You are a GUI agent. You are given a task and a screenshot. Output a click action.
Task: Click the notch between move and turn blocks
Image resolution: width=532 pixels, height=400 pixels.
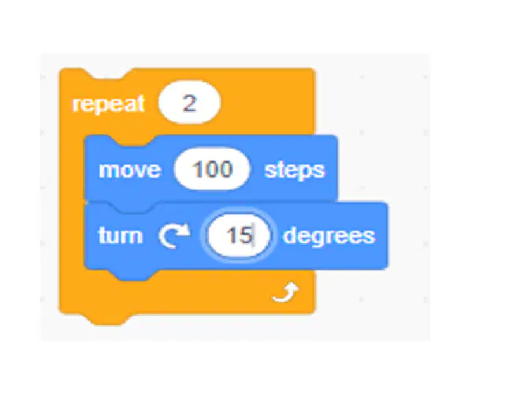coord(136,207)
